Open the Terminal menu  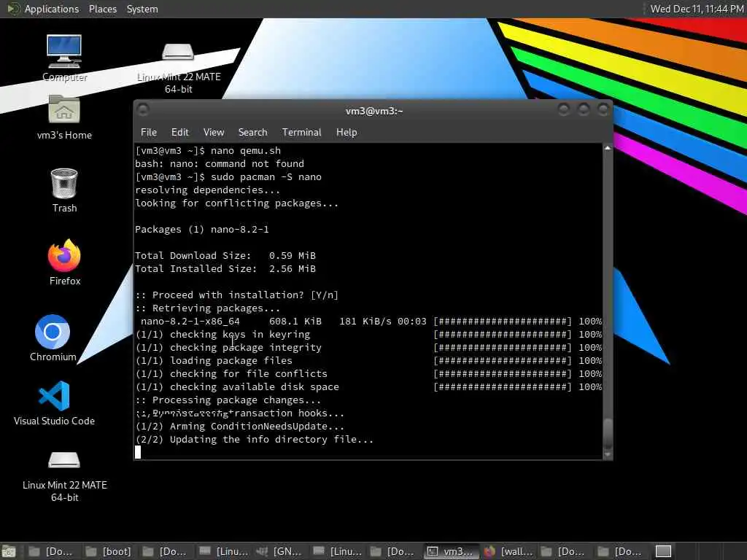point(301,133)
